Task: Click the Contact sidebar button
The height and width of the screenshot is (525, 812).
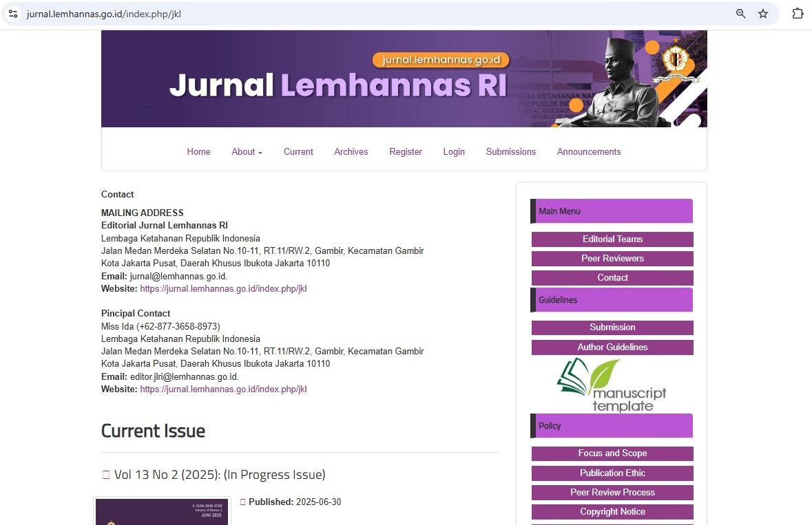Action: (612, 277)
